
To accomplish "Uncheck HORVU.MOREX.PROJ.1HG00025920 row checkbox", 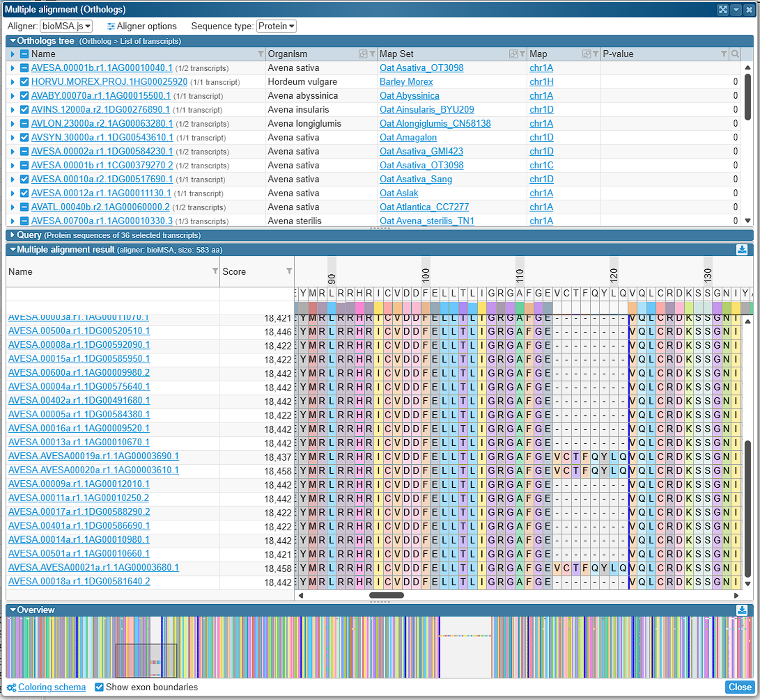I will point(25,82).
